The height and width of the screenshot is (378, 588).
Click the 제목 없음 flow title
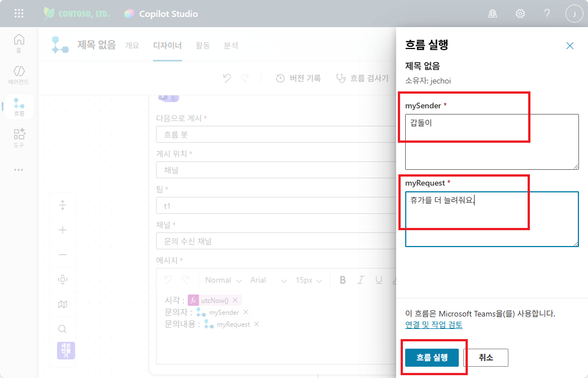coord(96,45)
